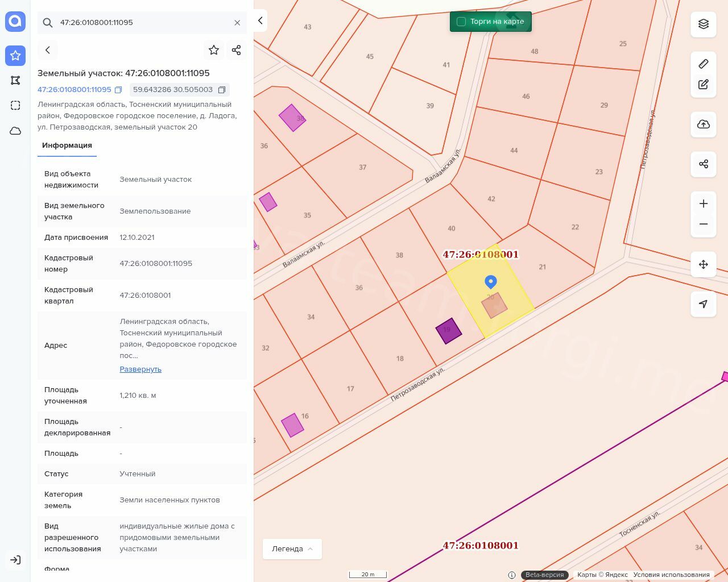Open the Условия использования link
The image size is (728, 582).
coord(671,575)
